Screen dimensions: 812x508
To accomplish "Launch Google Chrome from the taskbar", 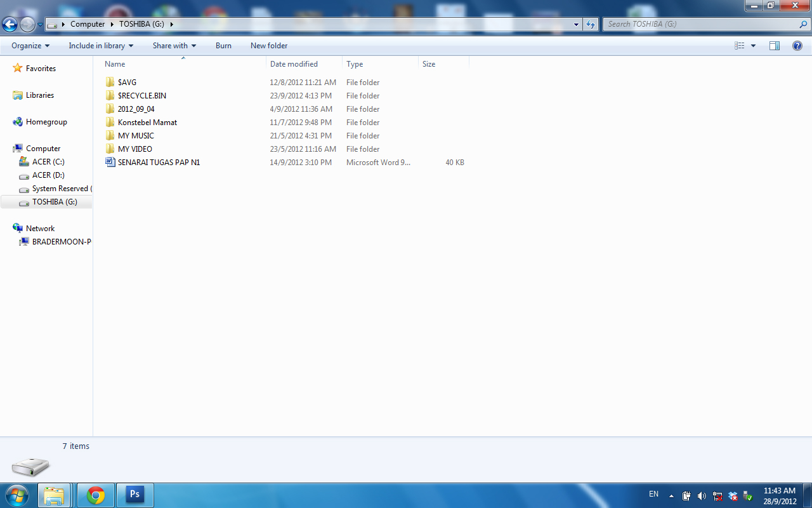I will (95, 495).
